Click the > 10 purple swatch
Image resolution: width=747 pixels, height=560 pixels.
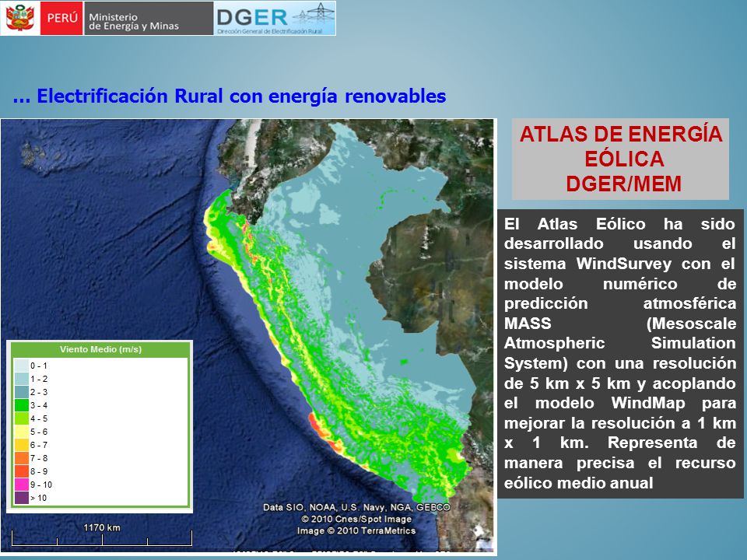pyautogui.click(x=22, y=498)
